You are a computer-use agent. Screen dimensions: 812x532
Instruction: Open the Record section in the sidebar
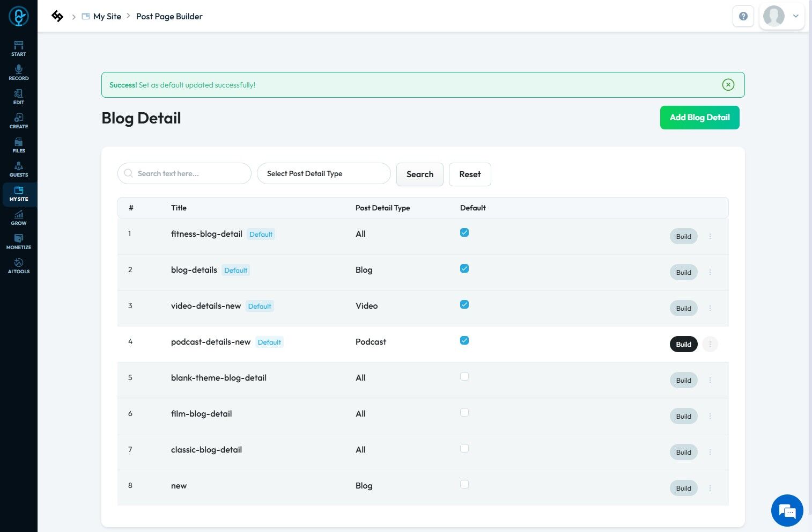19,72
